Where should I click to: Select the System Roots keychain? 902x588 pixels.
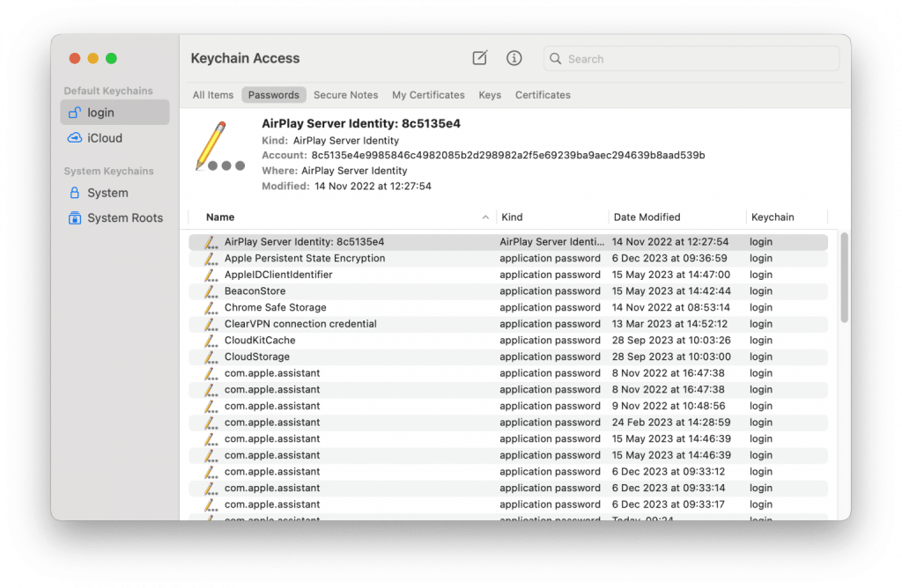click(115, 217)
